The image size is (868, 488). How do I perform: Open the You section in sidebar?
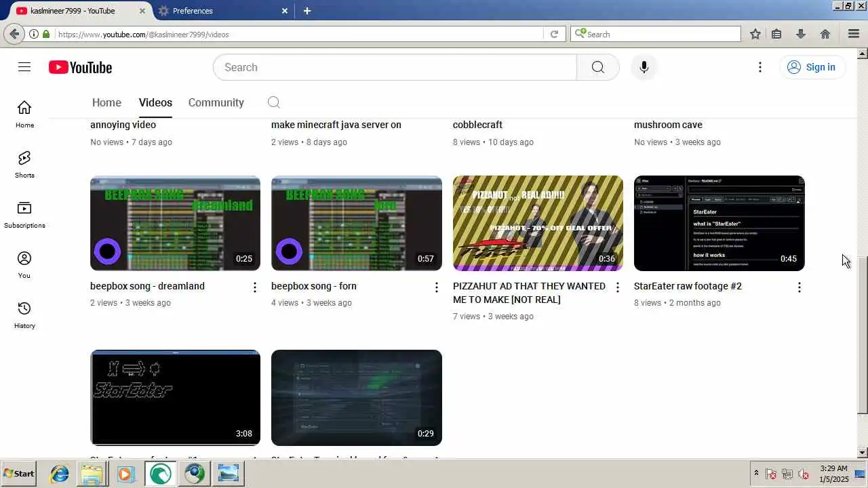pyautogui.click(x=24, y=265)
